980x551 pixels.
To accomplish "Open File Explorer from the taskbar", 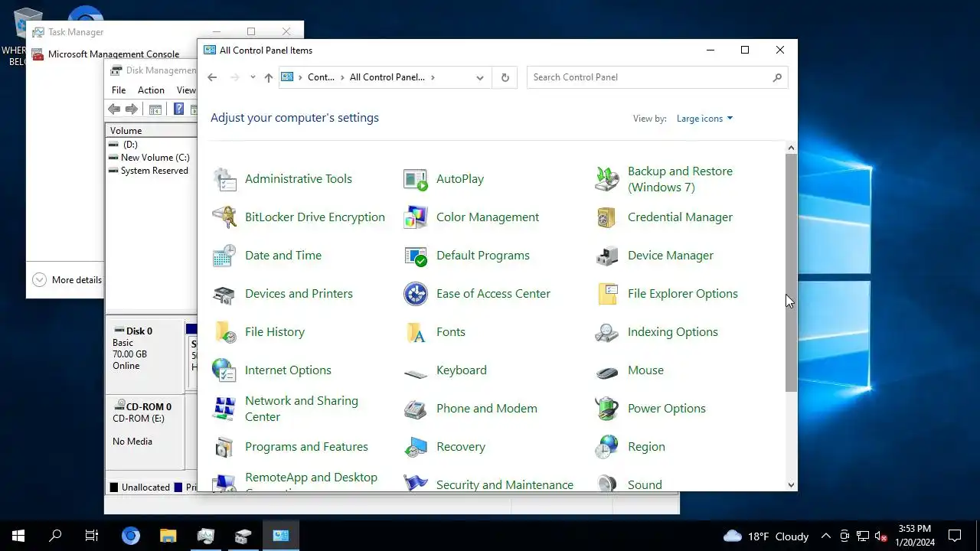I will click(168, 536).
